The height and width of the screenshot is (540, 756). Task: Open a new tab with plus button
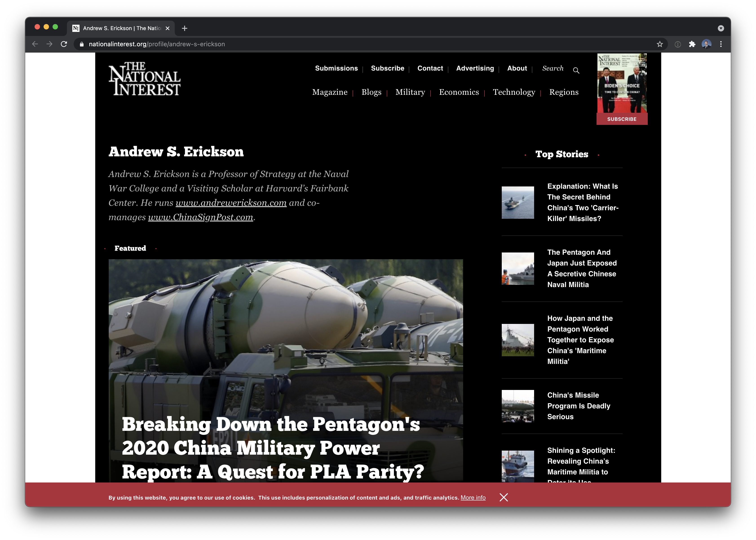tap(185, 28)
